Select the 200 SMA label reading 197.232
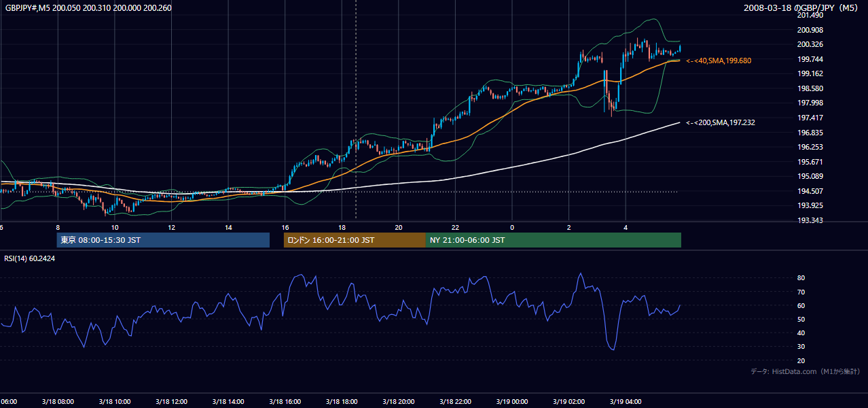The width and height of the screenshot is (868, 408). coord(721,122)
